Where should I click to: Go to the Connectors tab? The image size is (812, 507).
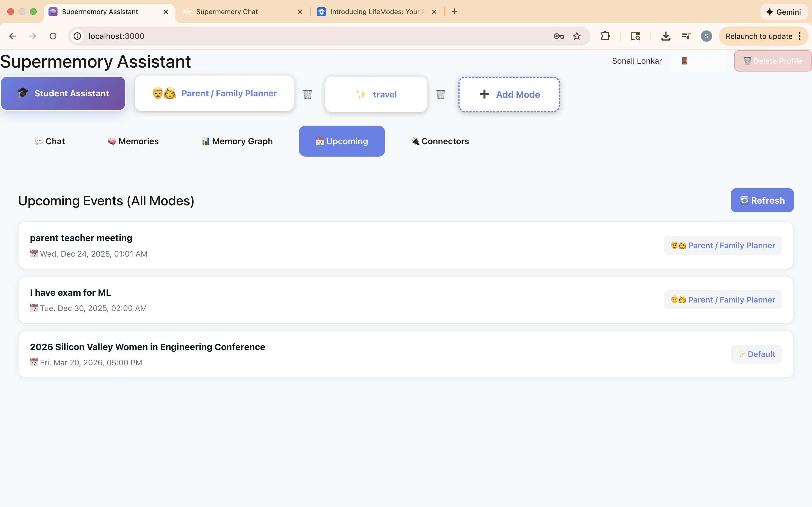pyautogui.click(x=440, y=141)
